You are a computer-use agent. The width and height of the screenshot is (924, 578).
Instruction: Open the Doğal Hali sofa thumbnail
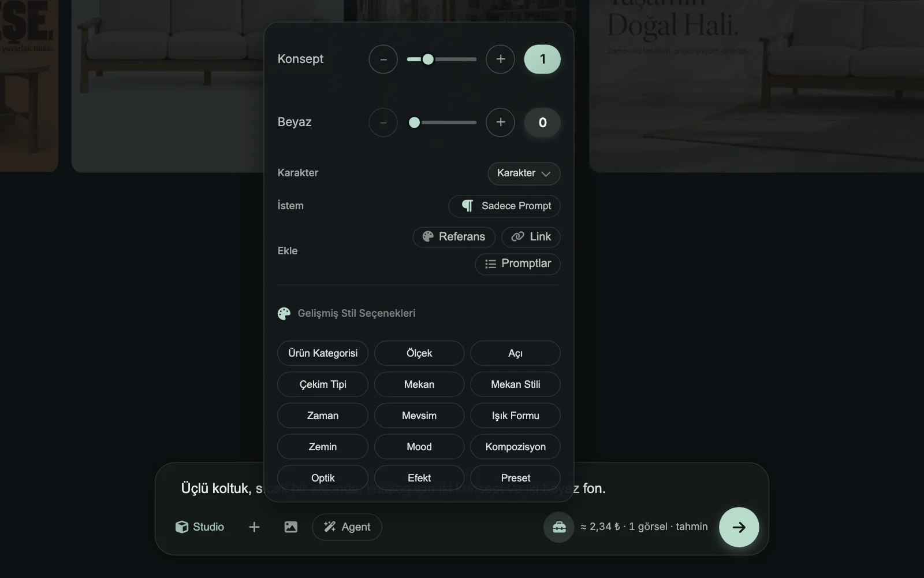tap(757, 86)
